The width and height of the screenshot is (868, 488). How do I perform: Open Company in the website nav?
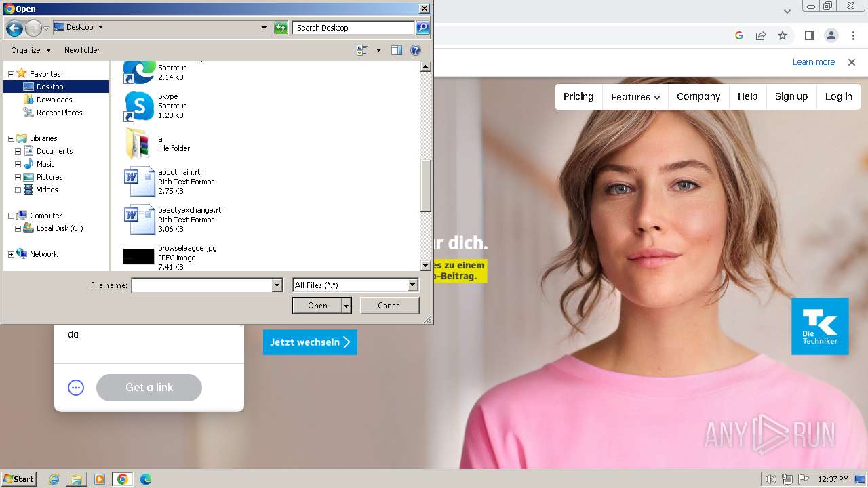(x=698, y=96)
